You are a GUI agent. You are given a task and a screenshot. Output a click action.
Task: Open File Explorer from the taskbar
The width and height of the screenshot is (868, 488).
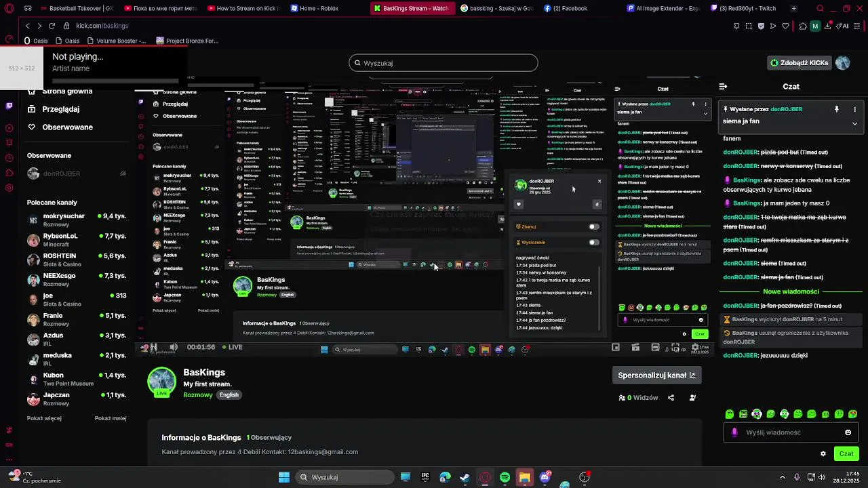[x=525, y=477]
